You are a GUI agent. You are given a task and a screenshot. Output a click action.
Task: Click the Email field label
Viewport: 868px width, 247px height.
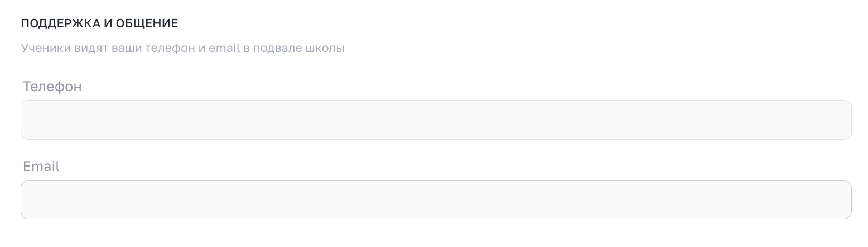click(x=41, y=167)
